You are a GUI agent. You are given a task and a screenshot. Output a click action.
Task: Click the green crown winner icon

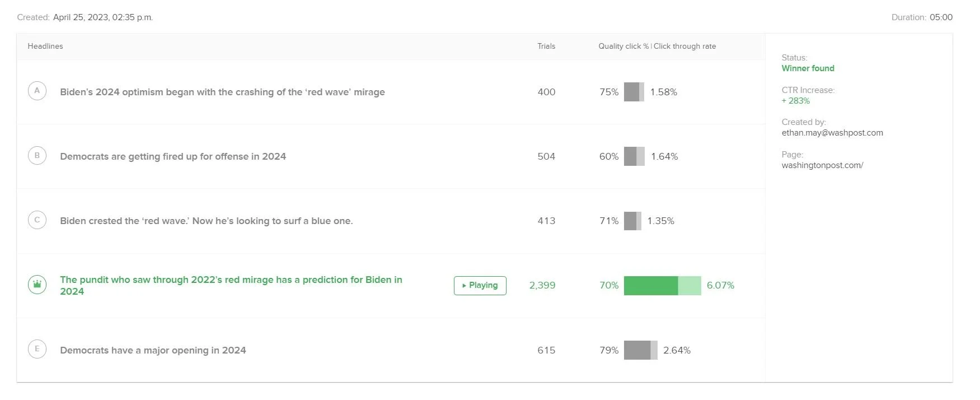pos(37,285)
